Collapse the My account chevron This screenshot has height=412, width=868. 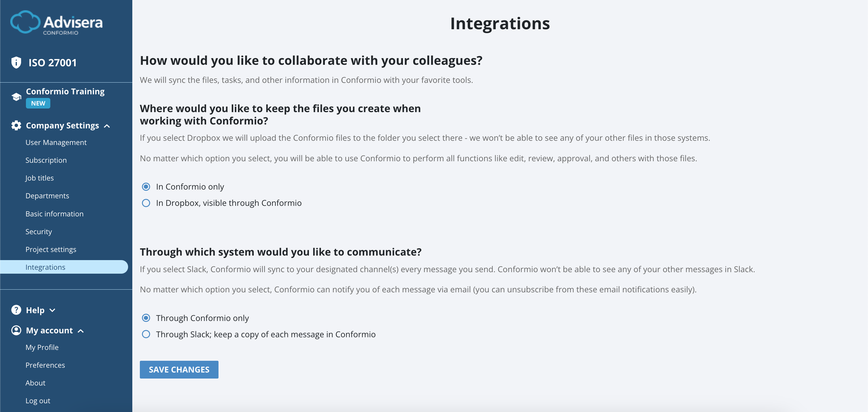(80, 331)
